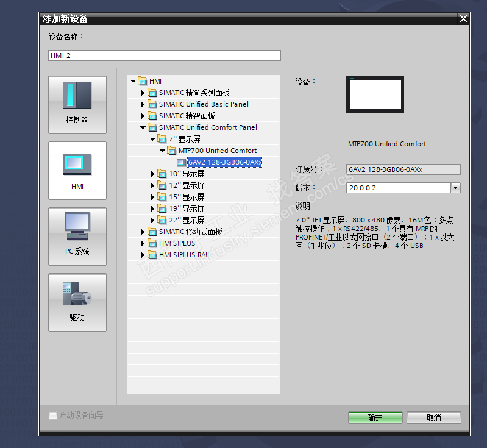
Task: Select the HMI device category button
Action: [x=77, y=171]
